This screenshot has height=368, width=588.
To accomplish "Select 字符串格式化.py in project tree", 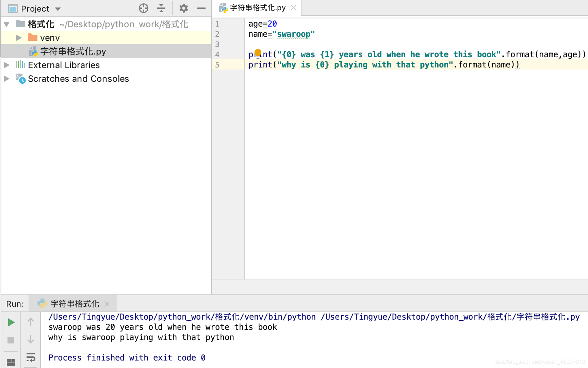I will pyautogui.click(x=106, y=51).
